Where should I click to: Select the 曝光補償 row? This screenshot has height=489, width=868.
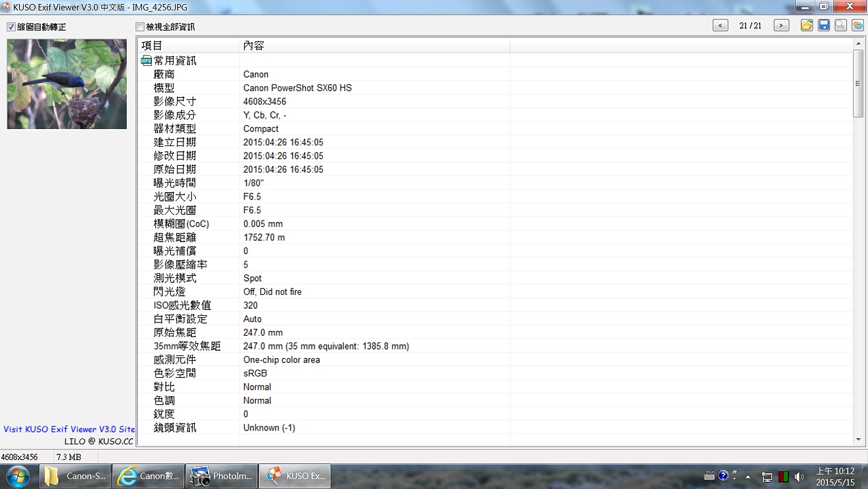pyautogui.click(x=495, y=251)
